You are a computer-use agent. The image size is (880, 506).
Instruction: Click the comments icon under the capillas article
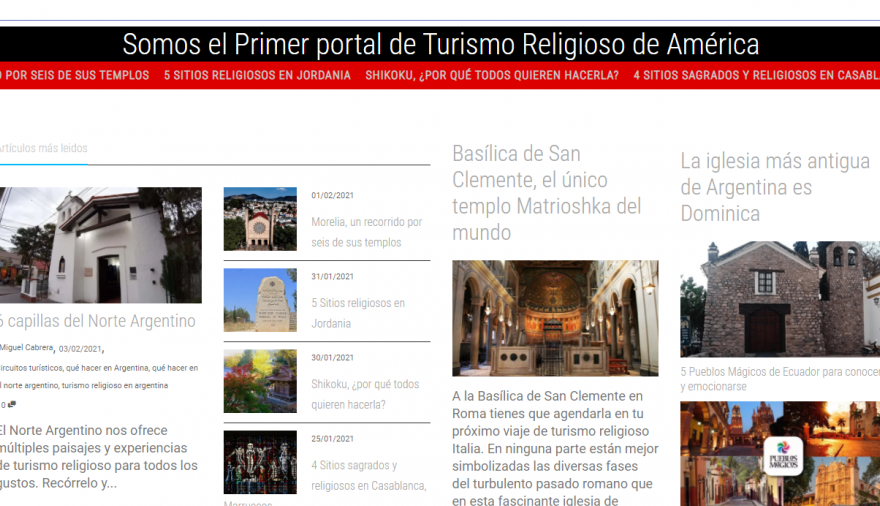(x=11, y=405)
